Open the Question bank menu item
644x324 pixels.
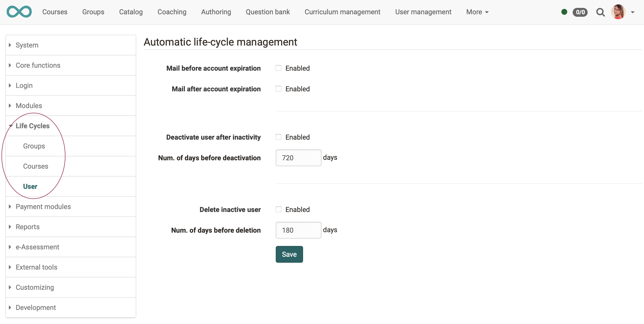click(x=268, y=12)
